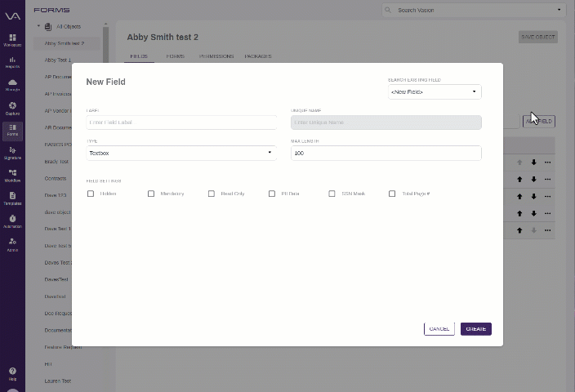
Task: Click the Search Vasion search box
Action: pyautogui.click(x=473, y=10)
